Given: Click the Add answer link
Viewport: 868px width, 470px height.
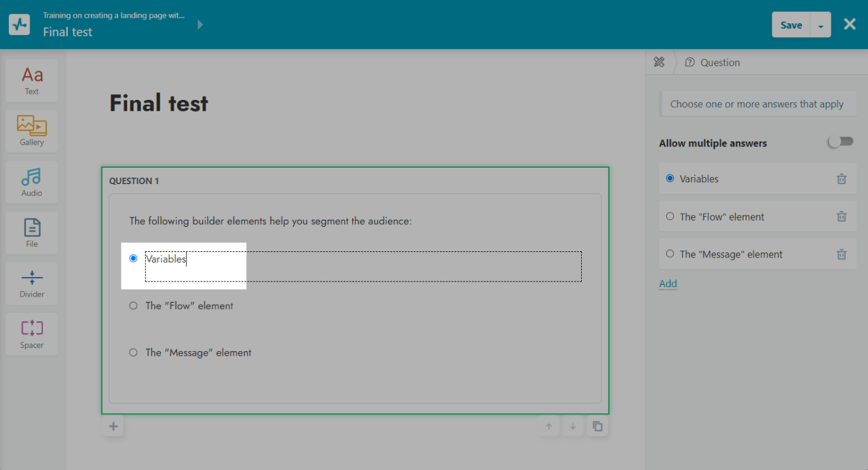Looking at the screenshot, I should tap(668, 283).
